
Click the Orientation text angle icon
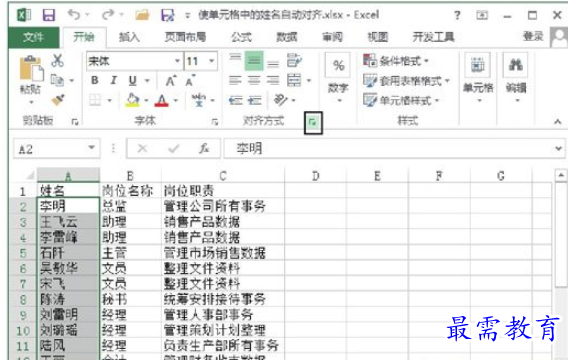(x=280, y=100)
